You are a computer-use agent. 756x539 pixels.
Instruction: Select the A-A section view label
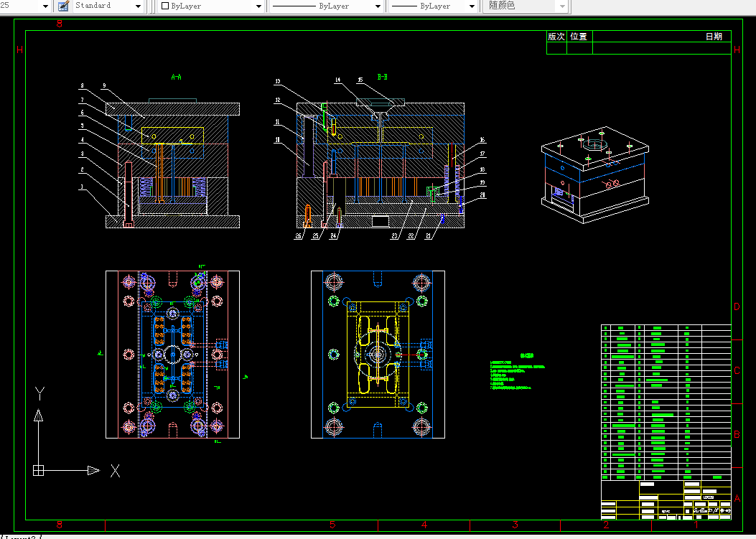[177, 77]
